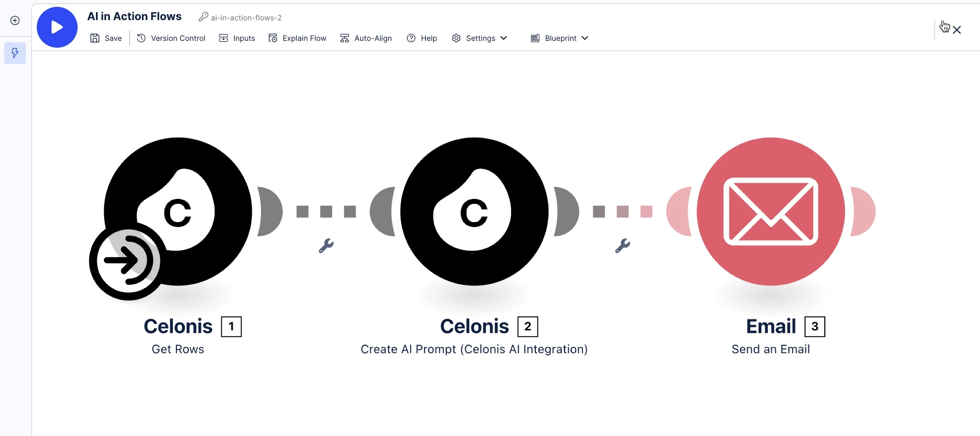Expand the Settings dropdown
The width and height of the screenshot is (980, 436).
[479, 38]
